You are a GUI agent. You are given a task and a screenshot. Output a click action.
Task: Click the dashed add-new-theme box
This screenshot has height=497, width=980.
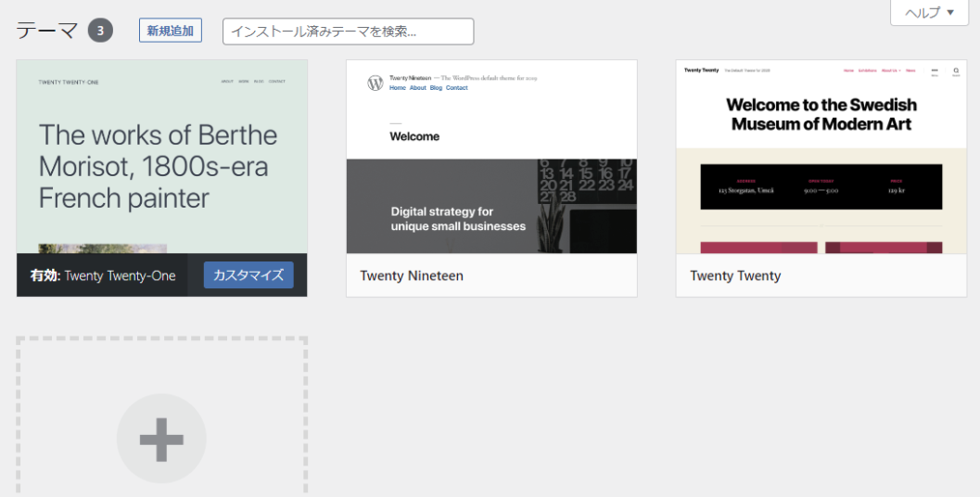(x=162, y=417)
